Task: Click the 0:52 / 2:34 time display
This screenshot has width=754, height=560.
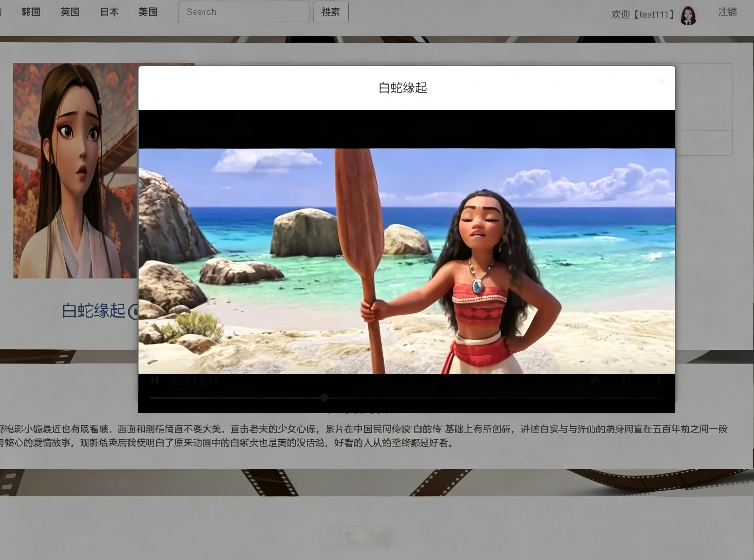Action: coord(194,381)
